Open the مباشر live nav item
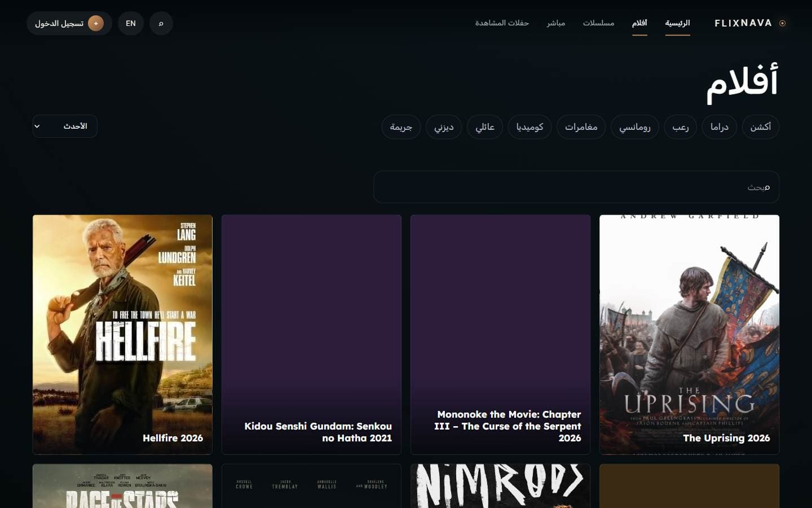This screenshot has width=812, height=508. point(556,23)
